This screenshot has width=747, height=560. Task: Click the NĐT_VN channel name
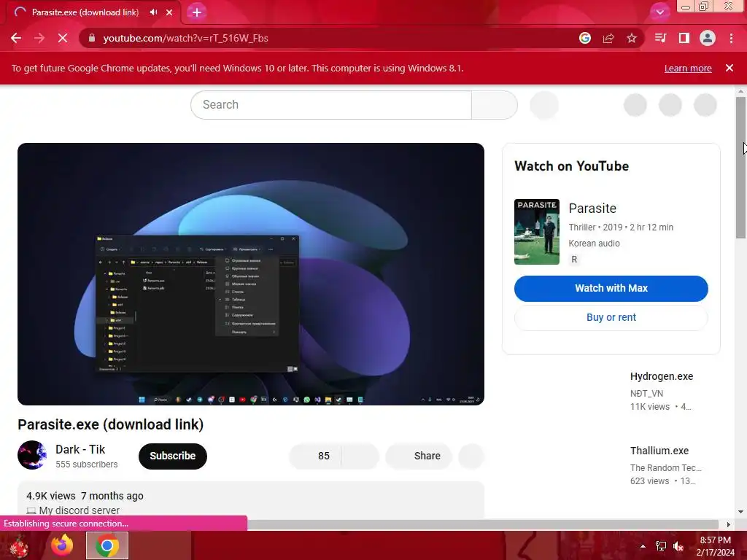click(x=646, y=393)
